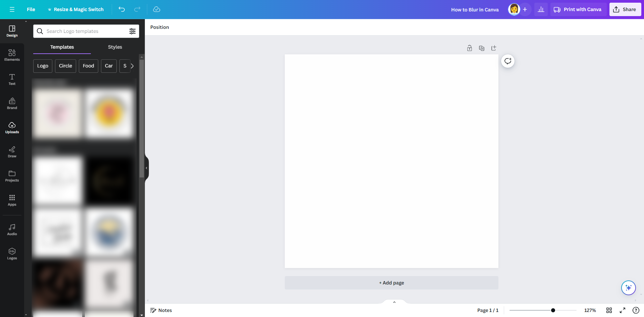Select the Circle category chip

65,66
